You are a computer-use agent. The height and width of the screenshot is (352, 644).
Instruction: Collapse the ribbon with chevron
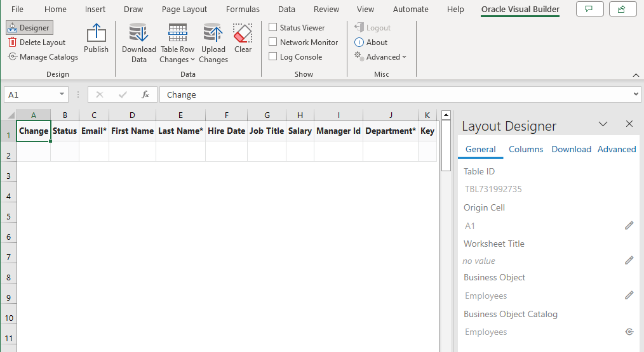636,75
